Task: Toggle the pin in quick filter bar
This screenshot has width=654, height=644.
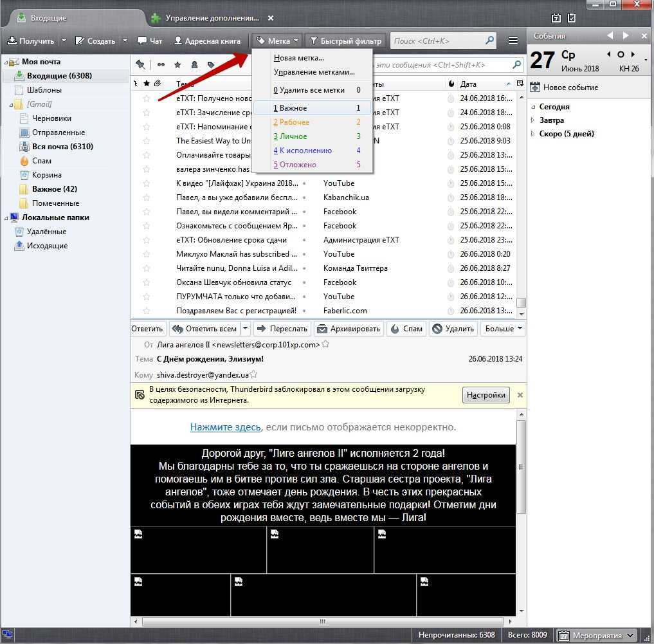Action: click(140, 64)
